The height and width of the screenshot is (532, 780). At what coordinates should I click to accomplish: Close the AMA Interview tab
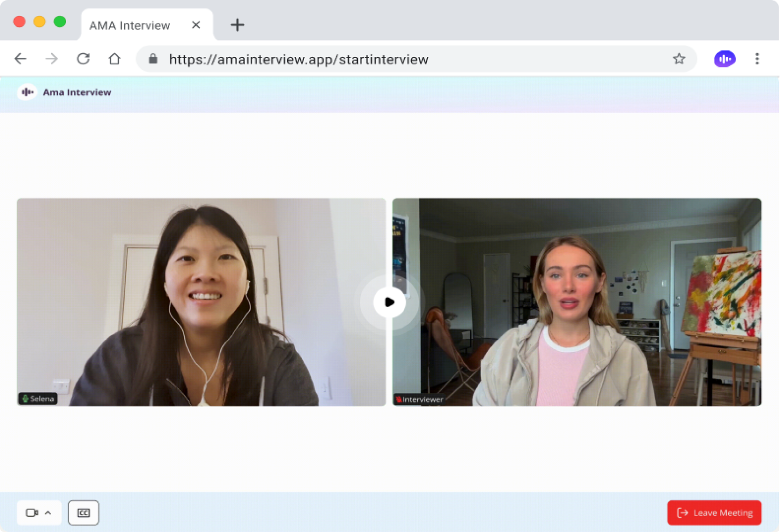tap(196, 25)
